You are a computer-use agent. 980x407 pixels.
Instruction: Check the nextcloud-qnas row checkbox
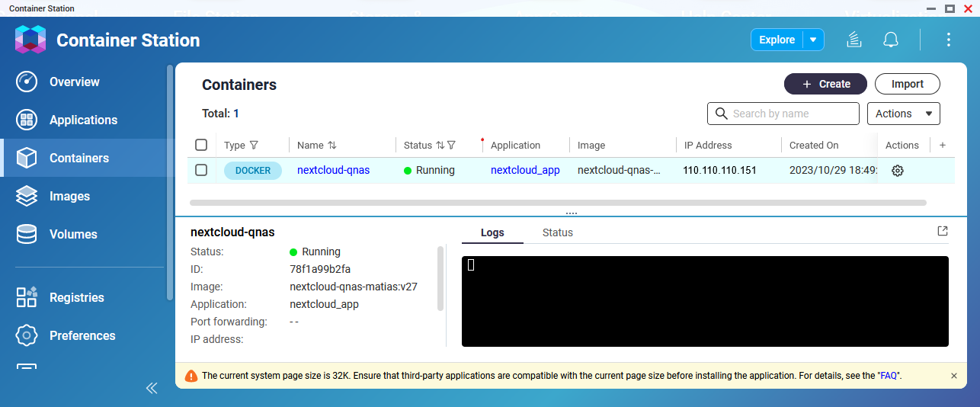point(201,170)
